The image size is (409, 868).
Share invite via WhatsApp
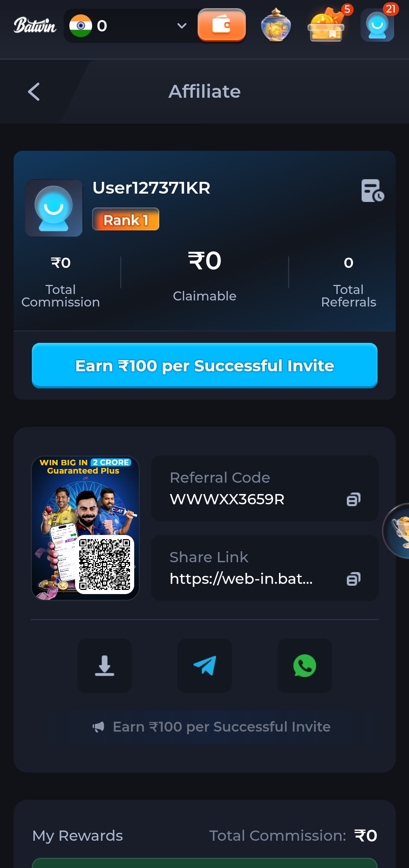[x=305, y=666]
